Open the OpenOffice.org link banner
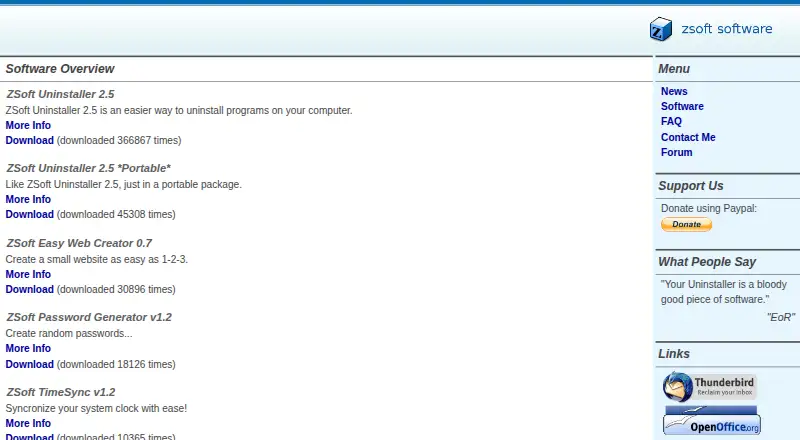Screen dimensions: 800x440 tap(712, 421)
